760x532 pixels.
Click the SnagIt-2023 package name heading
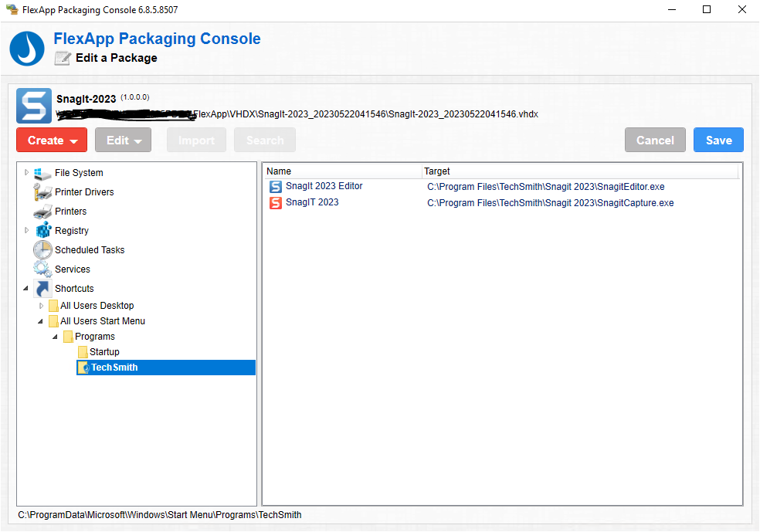87,100
